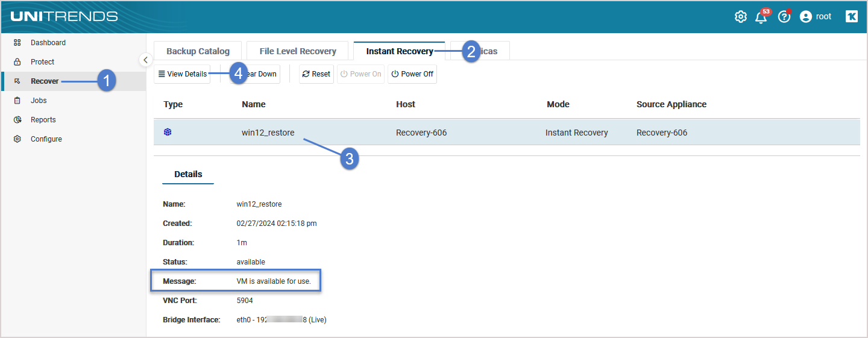Screen dimensions: 868x338
Task: Open the root user account menu
Action: click(x=815, y=17)
